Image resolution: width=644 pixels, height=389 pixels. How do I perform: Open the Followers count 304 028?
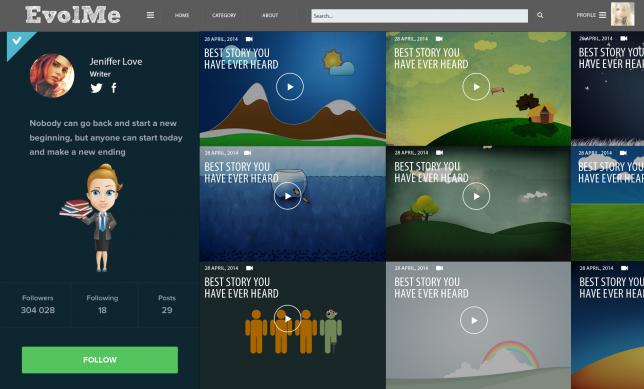(x=37, y=304)
